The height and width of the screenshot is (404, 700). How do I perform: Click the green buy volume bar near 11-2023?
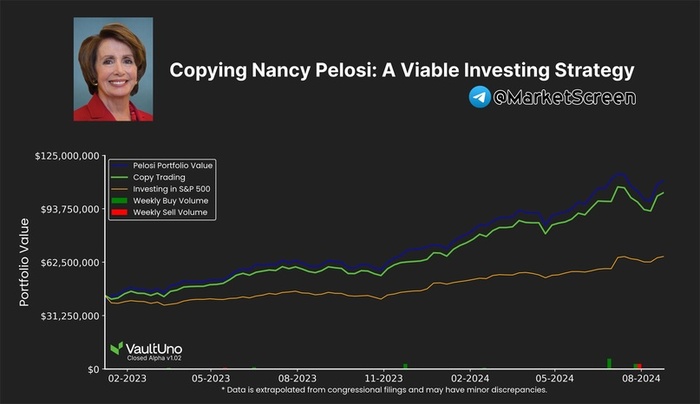point(405,366)
